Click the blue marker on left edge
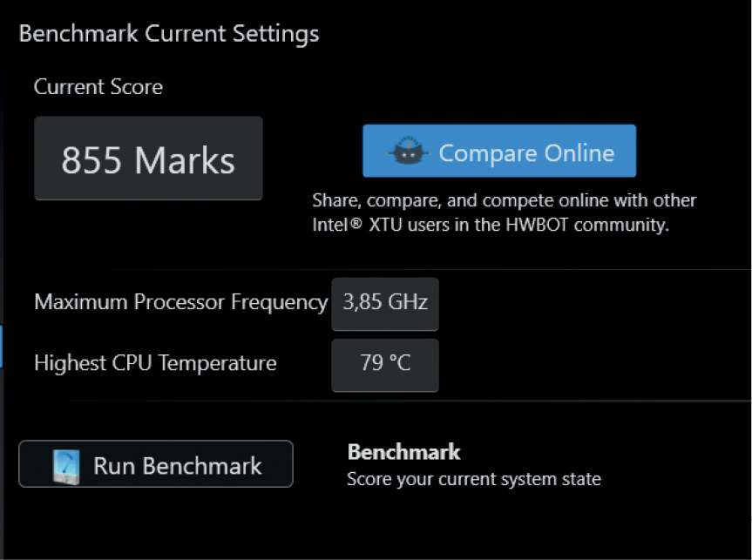 (x=2, y=346)
